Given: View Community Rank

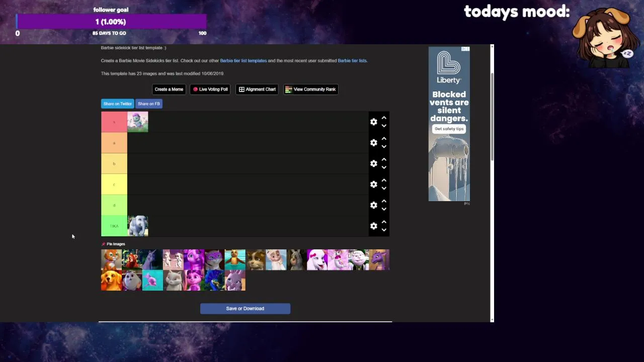Looking at the screenshot, I should pyautogui.click(x=310, y=89).
